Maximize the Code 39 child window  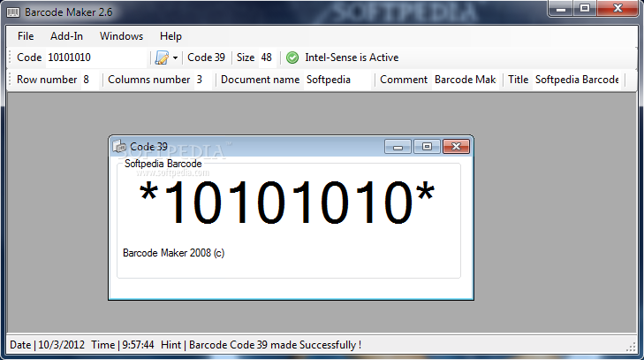point(427,147)
